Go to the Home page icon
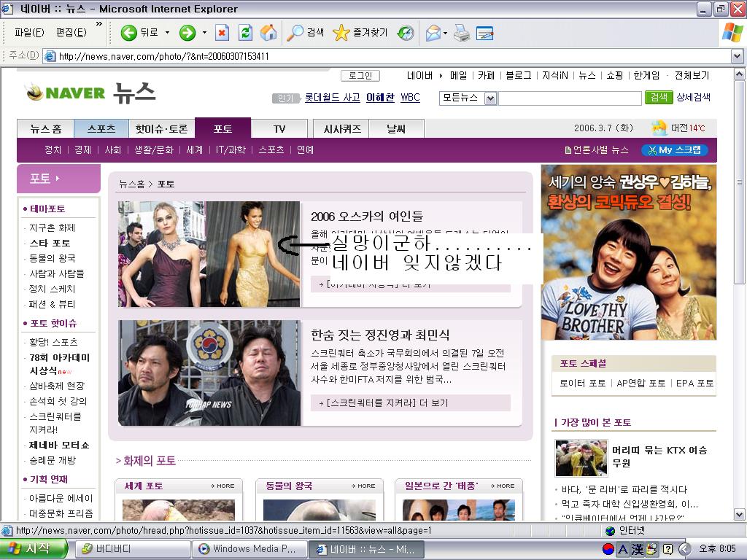 [x=268, y=33]
